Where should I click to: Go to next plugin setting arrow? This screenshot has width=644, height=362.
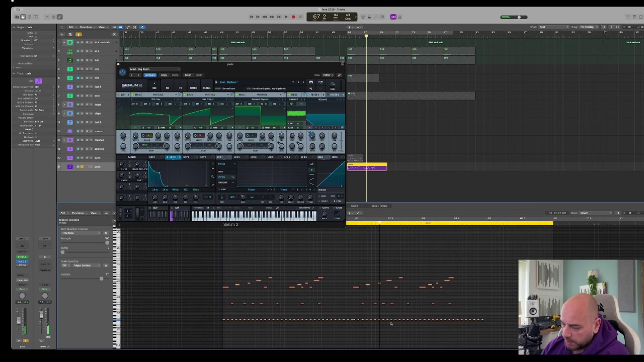click(138, 75)
